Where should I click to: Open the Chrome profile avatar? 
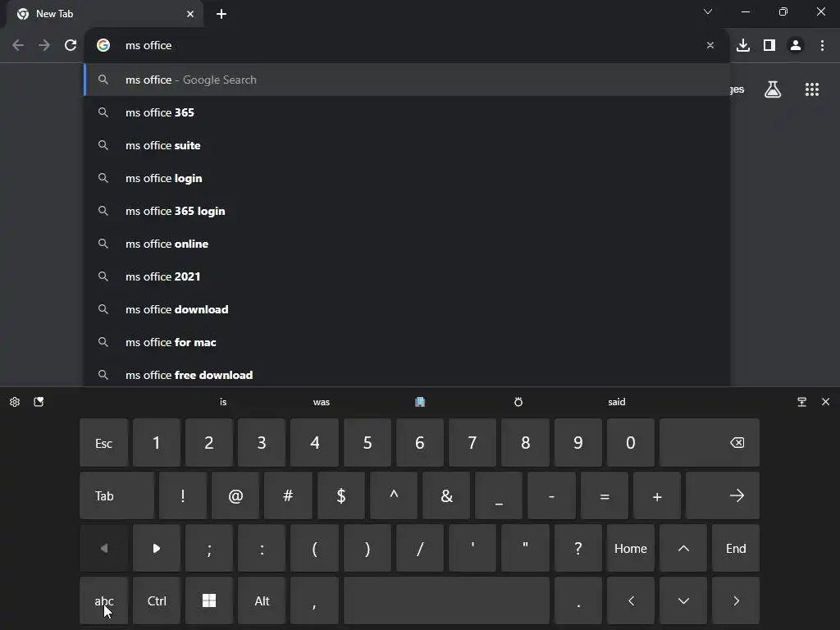(x=796, y=46)
